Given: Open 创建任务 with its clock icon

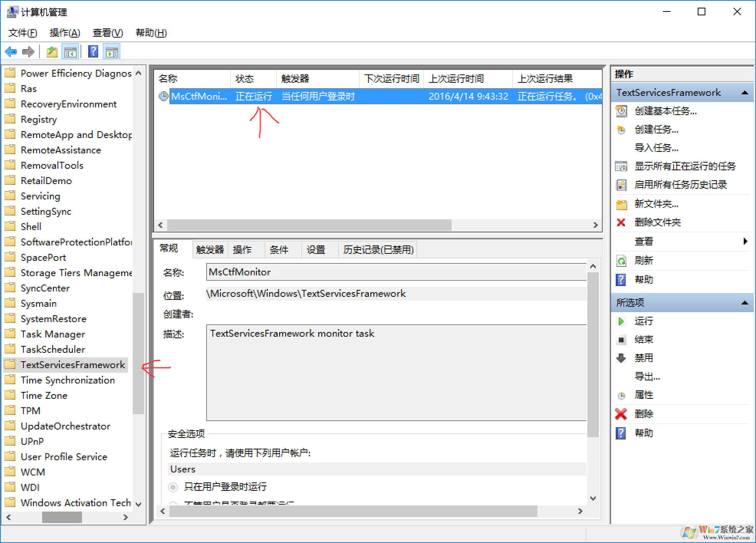Looking at the screenshot, I should click(621, 130).
